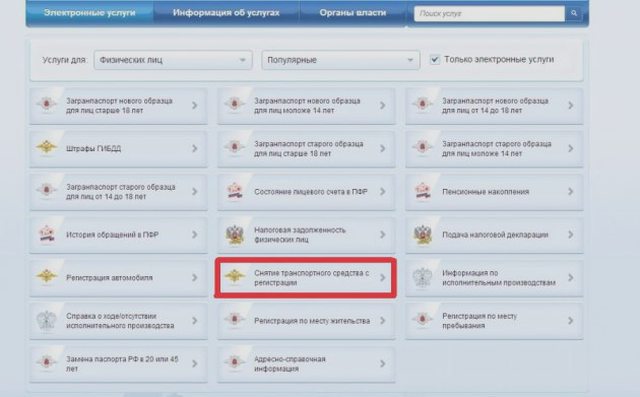The width and height of the screenshot is (640, 397).
Task: Click emblem icon for Загранпаспорт старого образца 14 до 18
Action: (46, 191)
